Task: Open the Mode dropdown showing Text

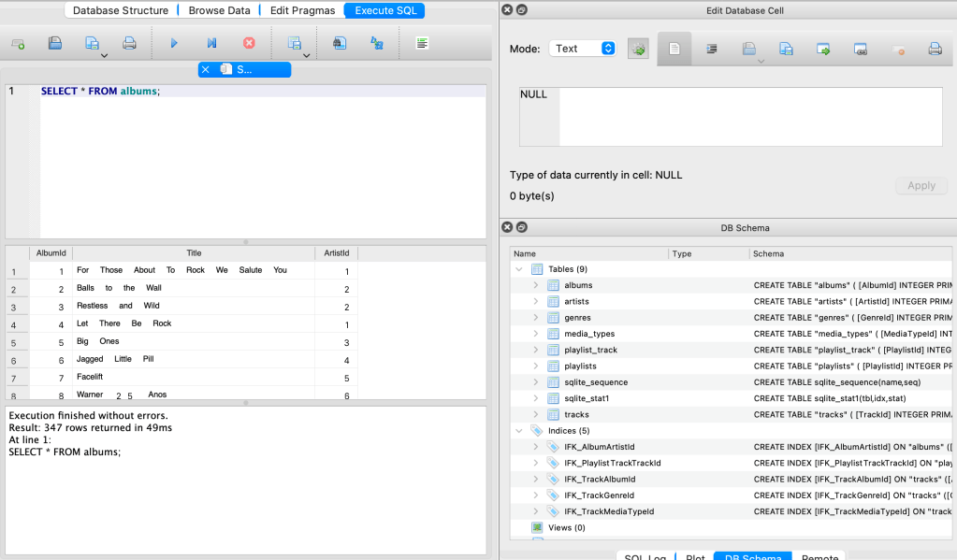Action: tap(582, 49)
